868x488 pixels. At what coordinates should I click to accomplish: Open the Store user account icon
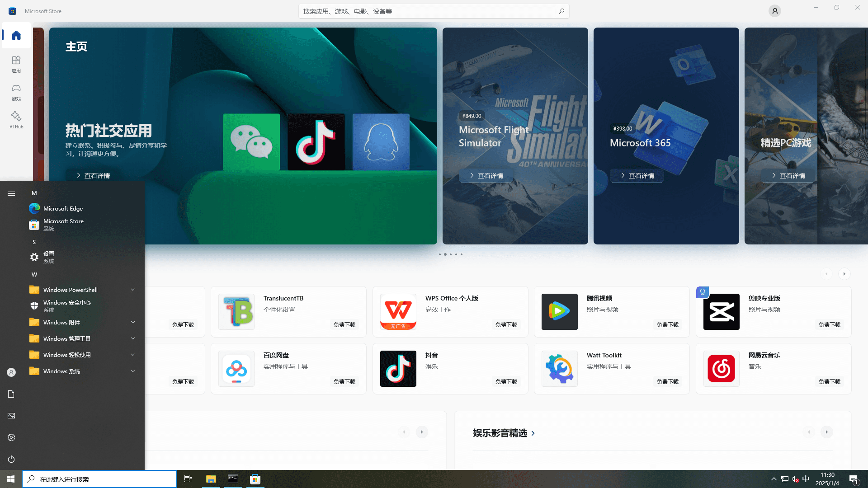(x=775, y=11)
